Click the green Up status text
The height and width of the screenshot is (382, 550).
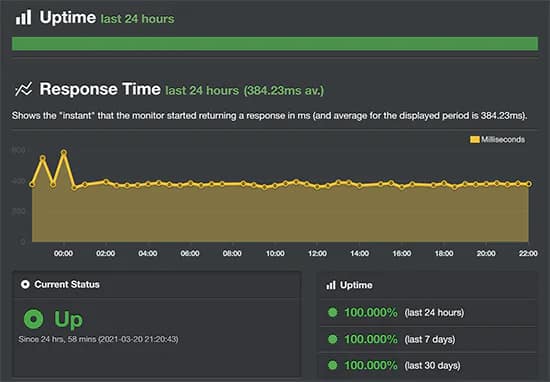tap(68, 320)
